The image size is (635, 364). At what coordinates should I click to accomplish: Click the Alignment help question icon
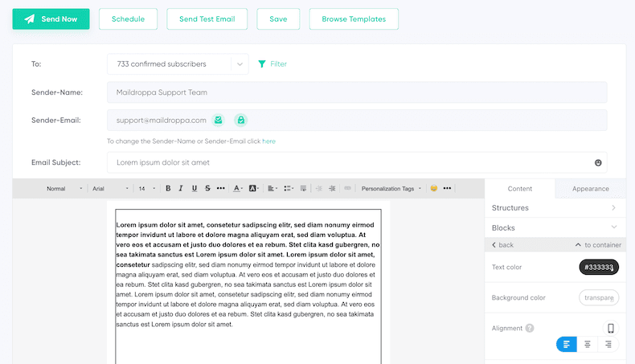coord(530,329)
